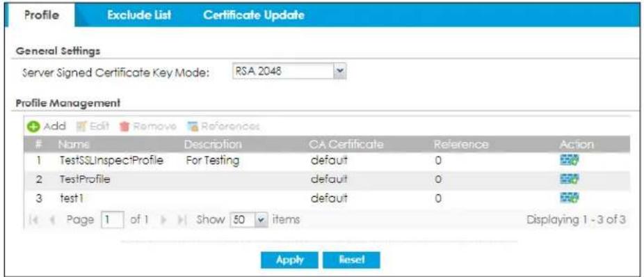Click the Edit toolbar button
Image resolution: width=644 pixels, height=277 pixels.
coord(92,126)
